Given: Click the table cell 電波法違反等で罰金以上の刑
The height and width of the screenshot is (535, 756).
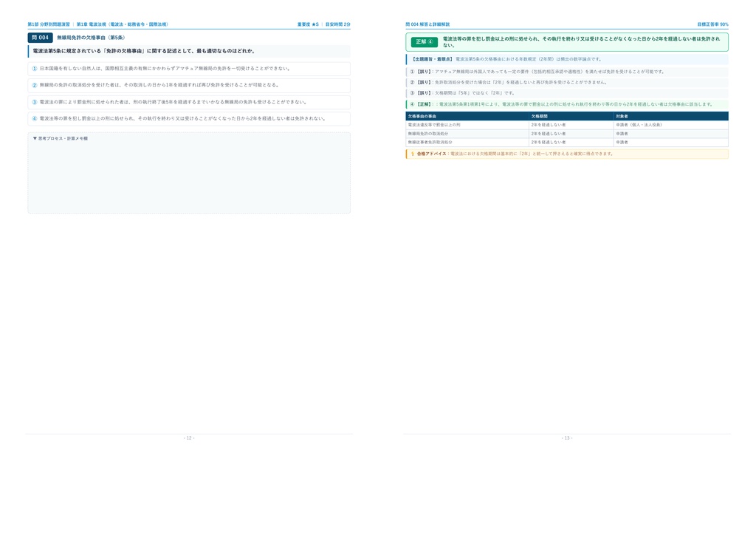Looking at the screenshot, I should (x=467, y=125).
